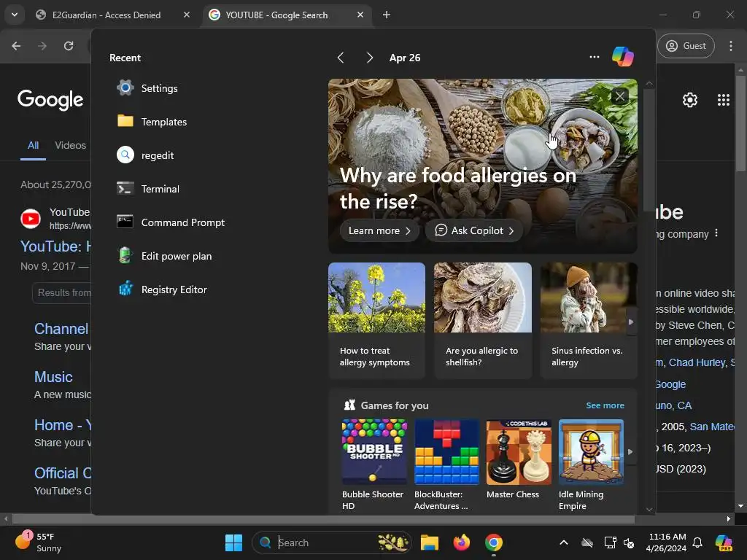Open the clock and date flyout
This screenshot has width=747, height=560.
point(666,542)
